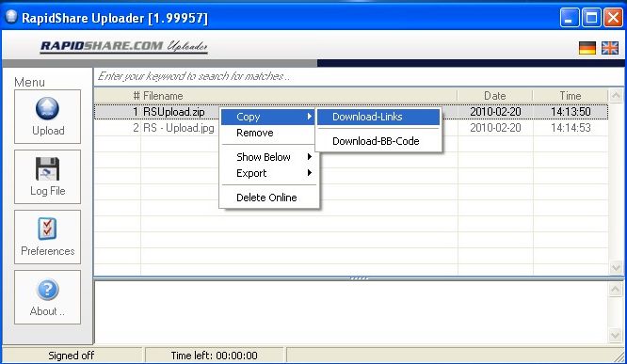Click the 14:13:50 time cell
This screenshot has height=364, width=627.
click(571, 112)
